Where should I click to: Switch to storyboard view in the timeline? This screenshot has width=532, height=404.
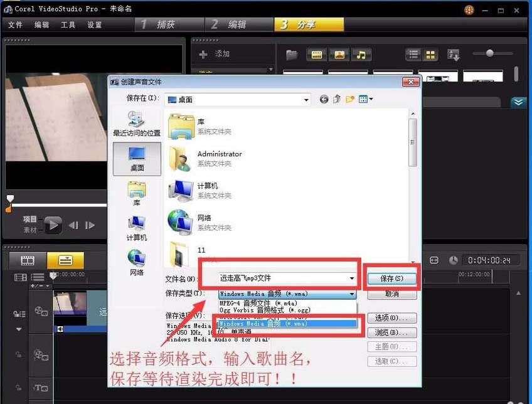[26, 260]
